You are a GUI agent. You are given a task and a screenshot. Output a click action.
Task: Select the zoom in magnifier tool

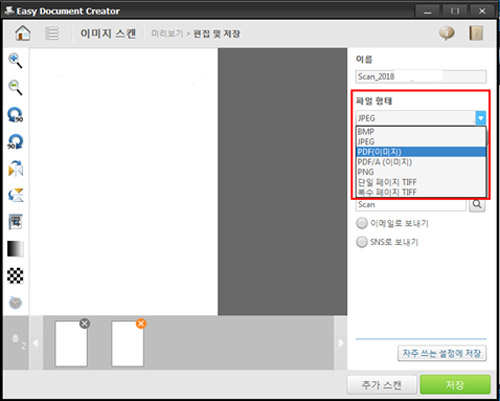15,61
